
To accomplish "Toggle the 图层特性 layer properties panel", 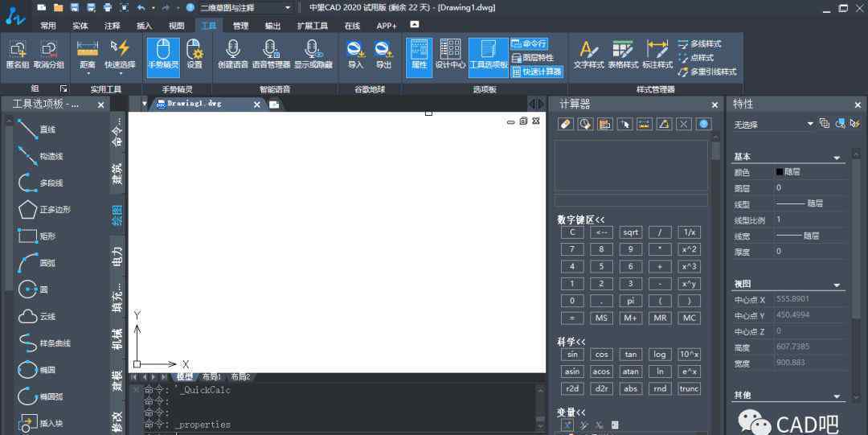I will (x=533, y=58).
